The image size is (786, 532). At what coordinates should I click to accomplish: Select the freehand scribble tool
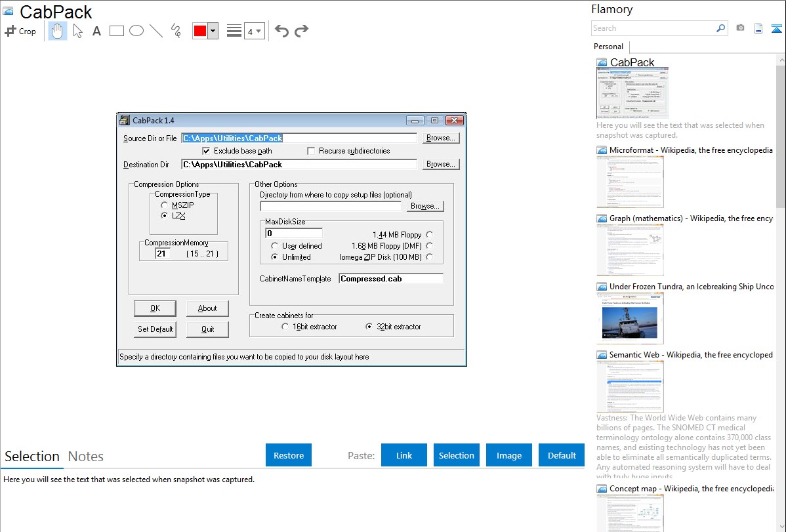[176, 31]
